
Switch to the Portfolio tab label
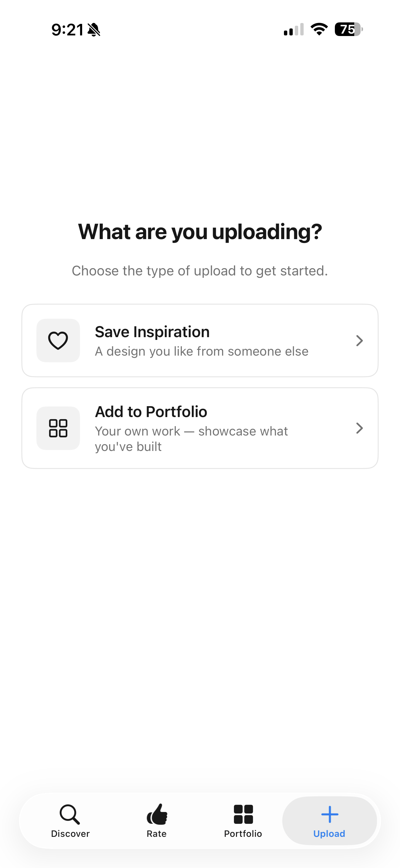(x=243, y=833)
